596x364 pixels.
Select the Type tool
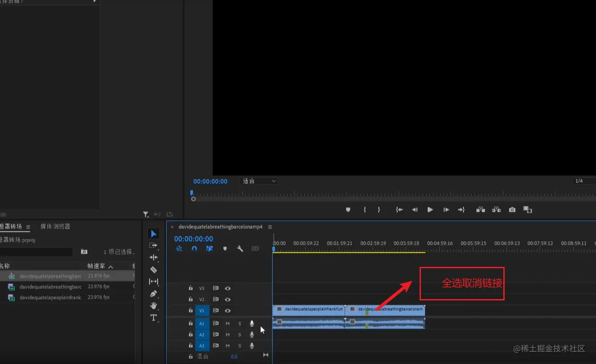(154, 318)
